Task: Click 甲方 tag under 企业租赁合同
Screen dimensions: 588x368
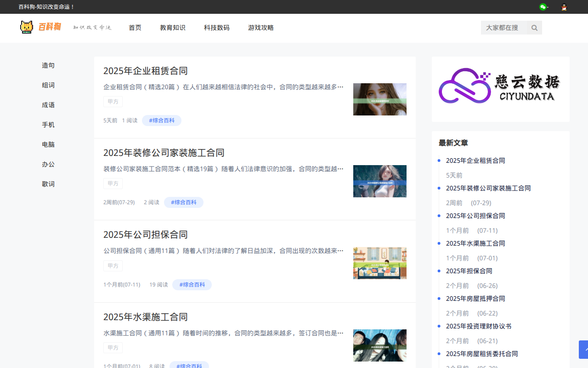Action: click(x=113, y=102)
